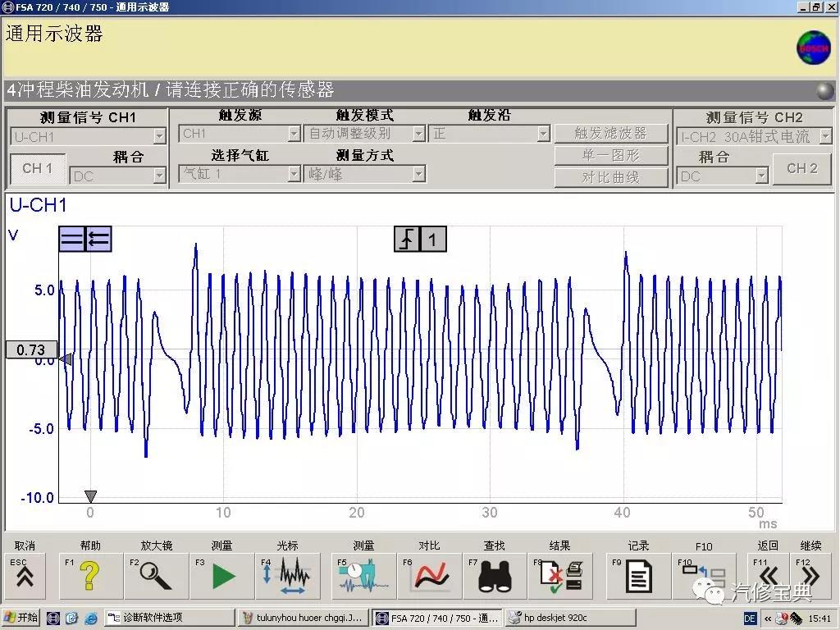Switch to hp deskjet 920c taskbar item
The width and height of the screenshot is (840, 630).
pos(571,618)
